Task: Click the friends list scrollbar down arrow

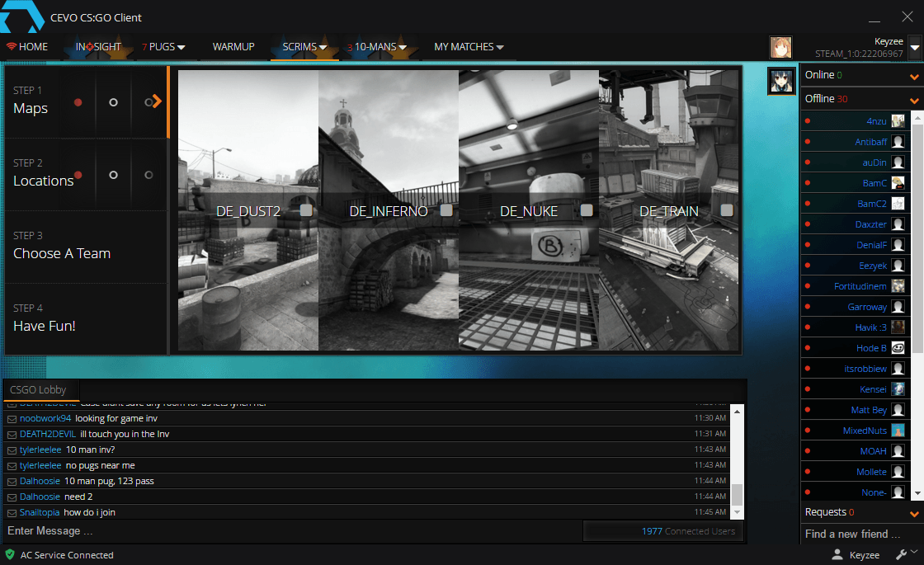Action: [917, 494]
